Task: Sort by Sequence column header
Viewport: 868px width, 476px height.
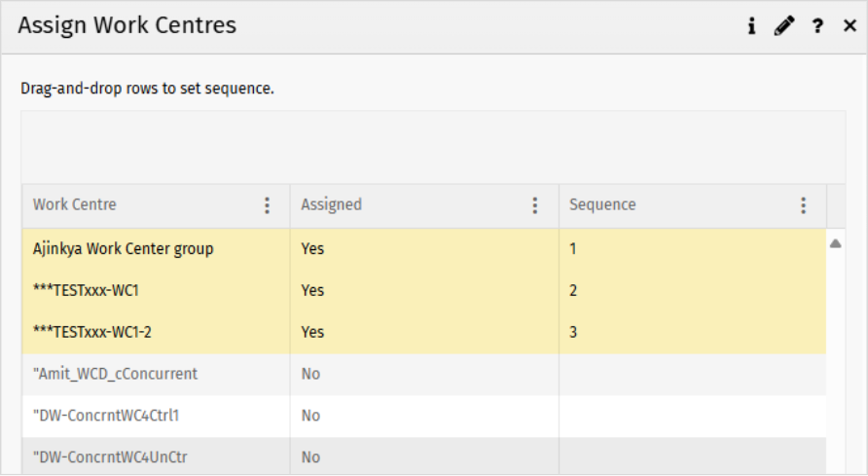Action: (x=602, y=205)
